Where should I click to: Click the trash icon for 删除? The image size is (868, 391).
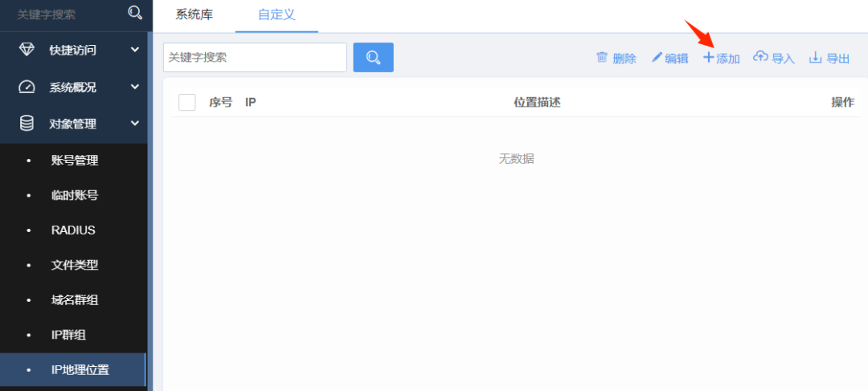(x=602, y=58)
